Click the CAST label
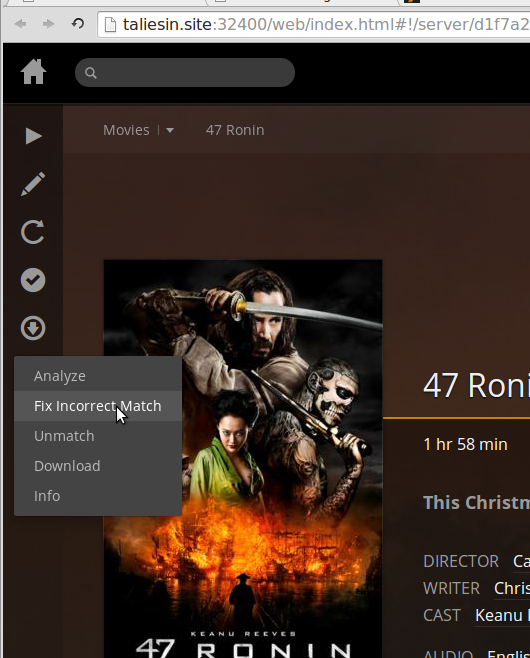The height and width of the screenshot is (658, 530). pos(442,615)
